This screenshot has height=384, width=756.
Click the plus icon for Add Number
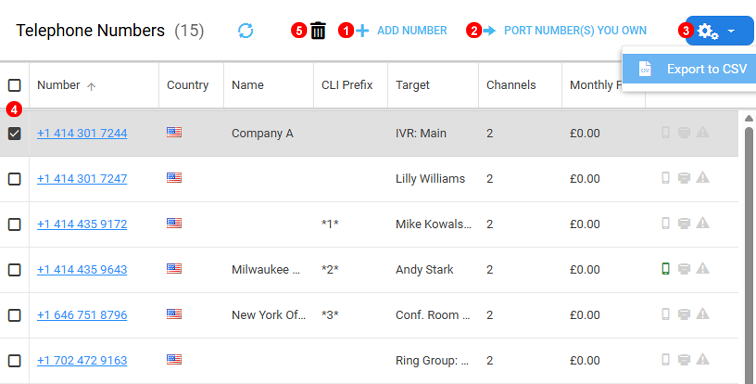(362, 31)
